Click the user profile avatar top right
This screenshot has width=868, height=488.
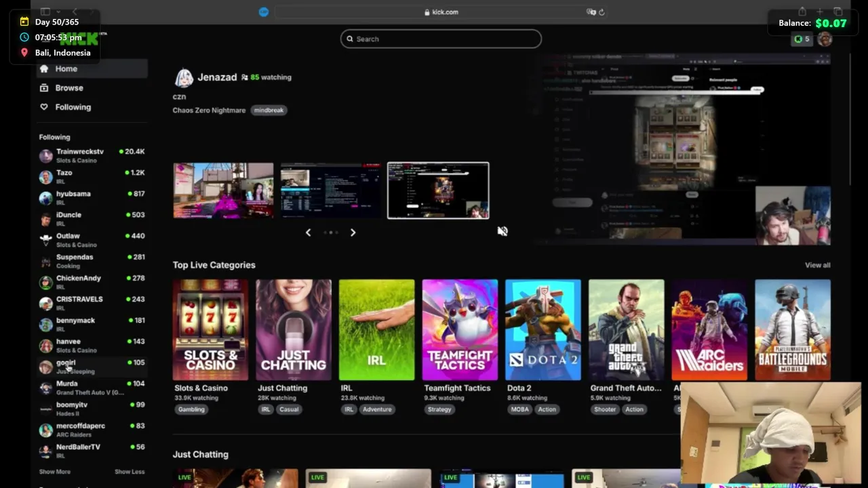click(825, 39)
